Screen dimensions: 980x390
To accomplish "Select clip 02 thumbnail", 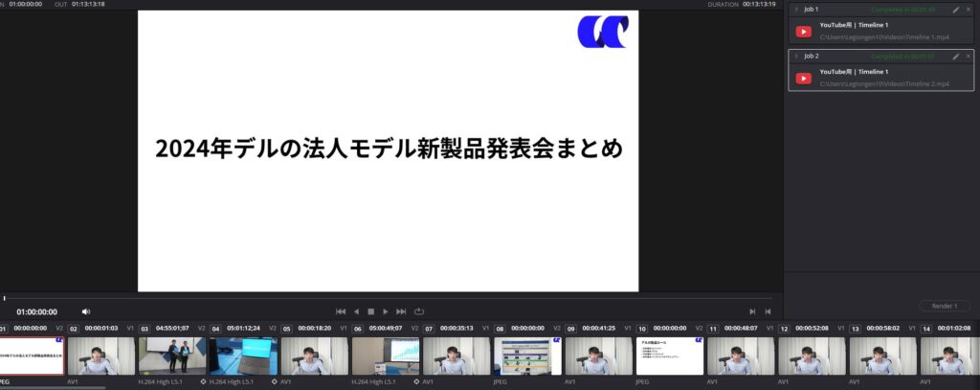I will click(101, 356).
